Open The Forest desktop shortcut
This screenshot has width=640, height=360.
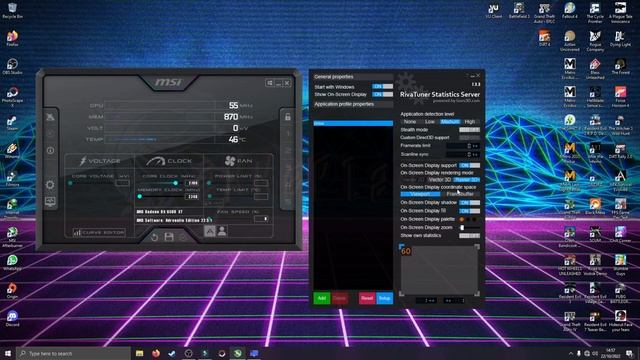tap(620, 67)
